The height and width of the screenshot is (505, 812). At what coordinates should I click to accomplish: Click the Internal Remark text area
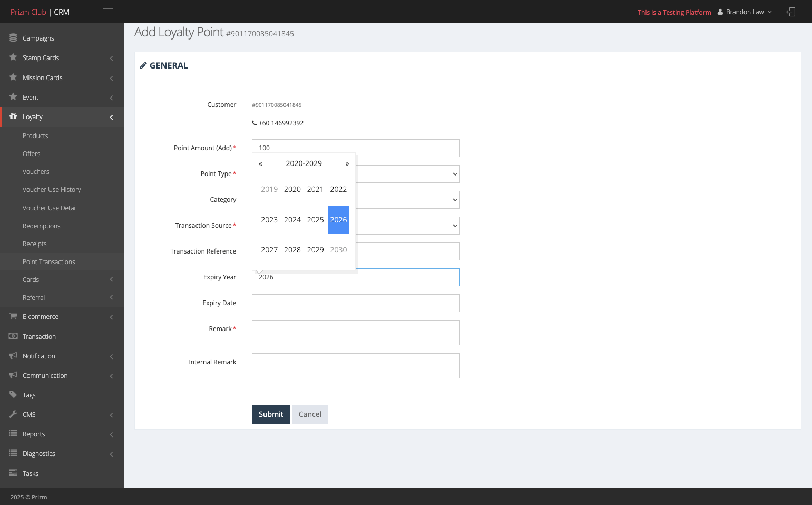click(x=356, y=366)
